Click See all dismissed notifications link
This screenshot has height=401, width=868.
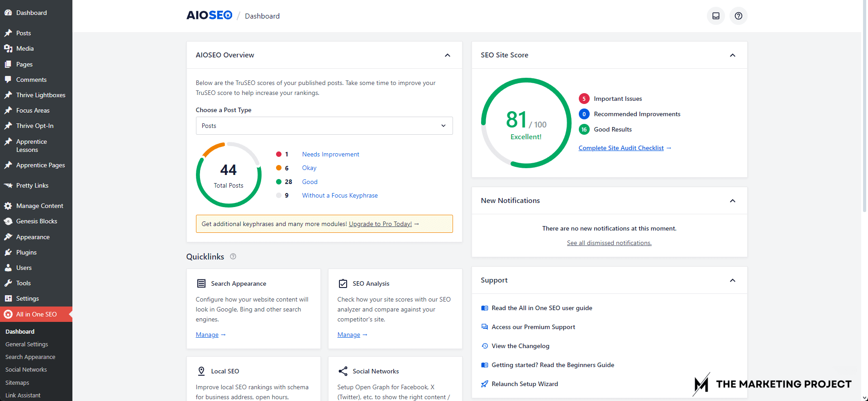(609, 243)
